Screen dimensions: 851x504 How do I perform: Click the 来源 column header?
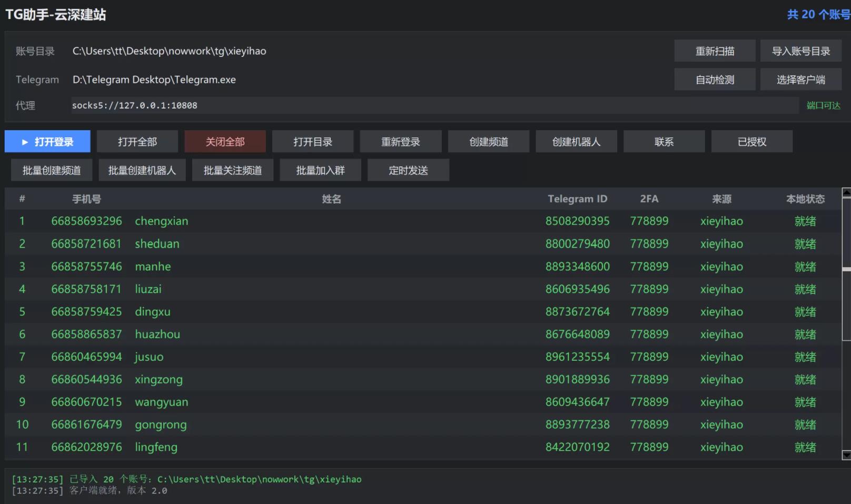721,199
